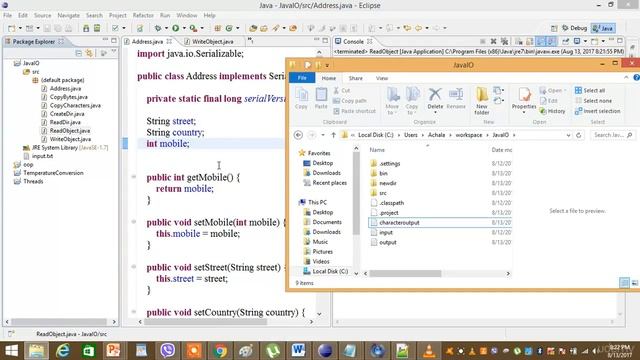Open the blue File tab in Explorer
Viewport: 640px width, 360px height.
click(x=302, y=78)
